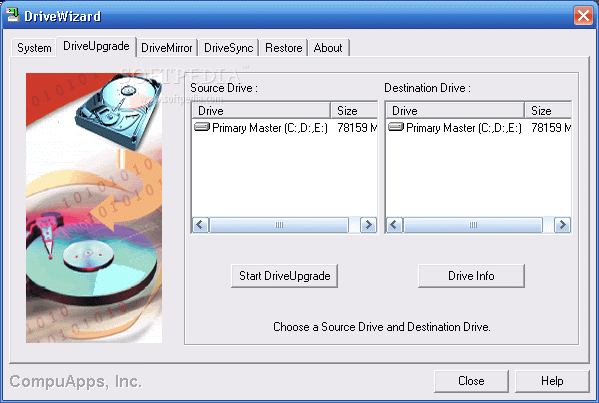The width and height of the screenshot is (599, 403).
Task: Click the Size column header in Destination list
Action: coord(548,110)
